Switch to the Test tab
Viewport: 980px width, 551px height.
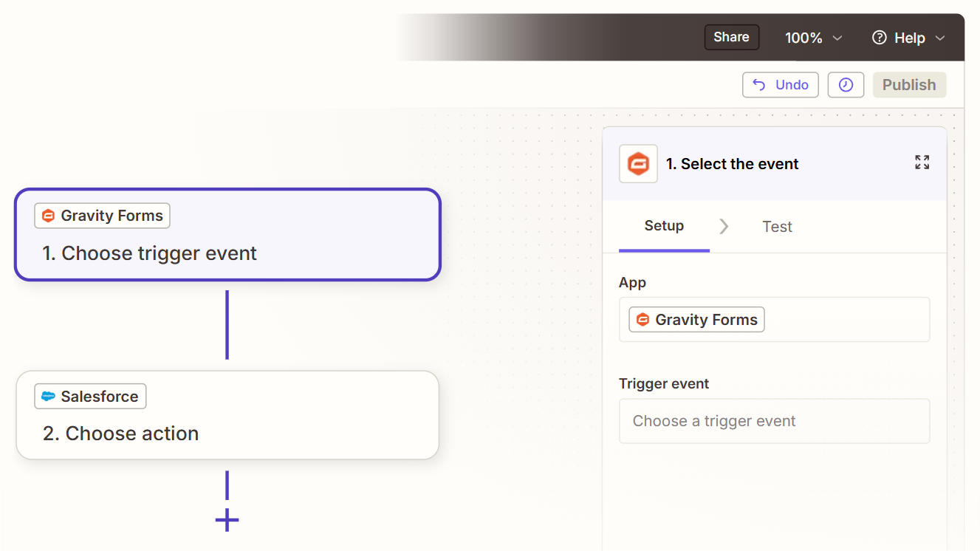tap(777, 227)
